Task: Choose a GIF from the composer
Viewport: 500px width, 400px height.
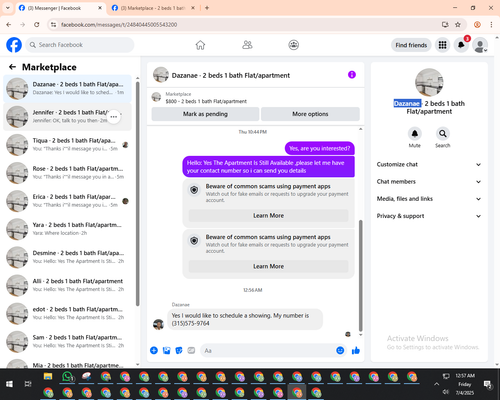Action: [x=191, y=350]
